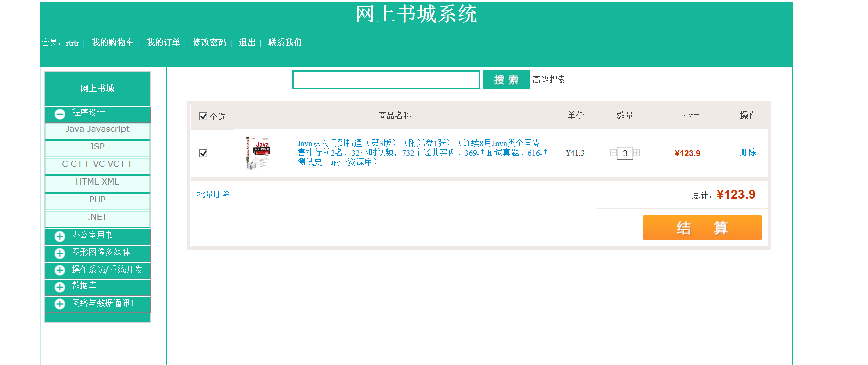Viewport: 868px width, 365px height.
Task: Open 我的购物车 in top navigation
Action: pyautogui.click(x=112, y=43)
